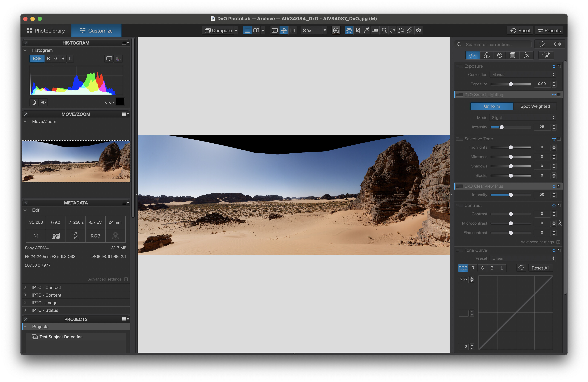This screenshot has height=382, width=588.
Task: Toggle the DxO ClearView Plus correction
Action: [x=459, y=186]
